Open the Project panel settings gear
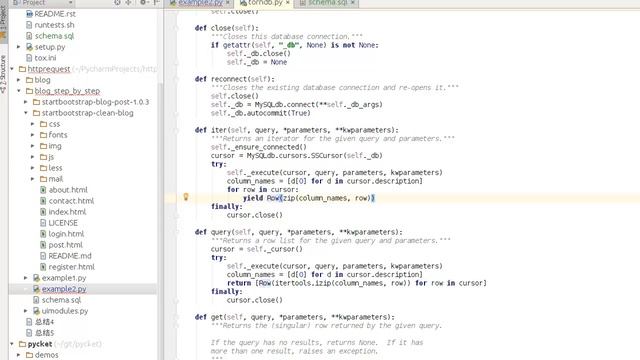This screenshot has height=360, width=640. pos(143,2)
